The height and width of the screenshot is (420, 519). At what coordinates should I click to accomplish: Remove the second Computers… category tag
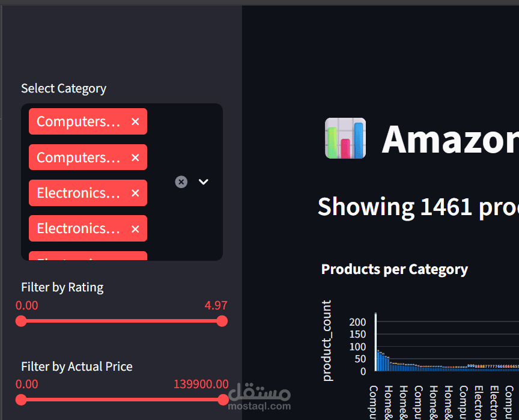coord(135,157)
